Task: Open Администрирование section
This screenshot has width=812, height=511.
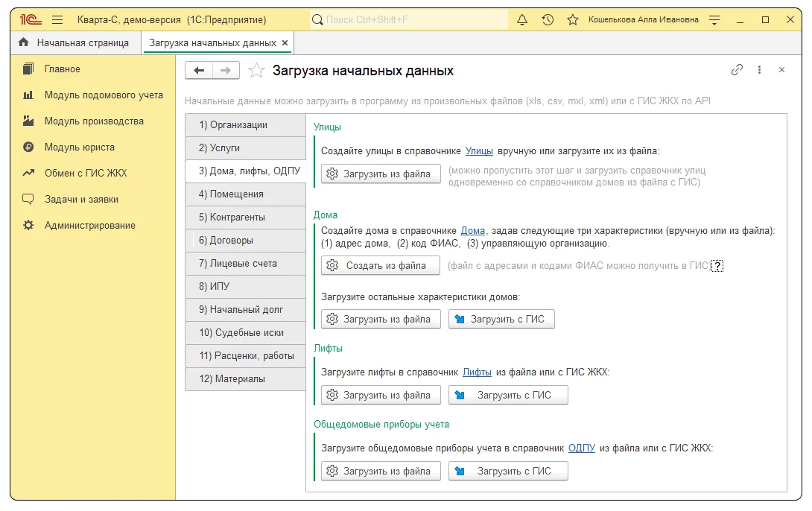Action: click(x=89, y=225)
